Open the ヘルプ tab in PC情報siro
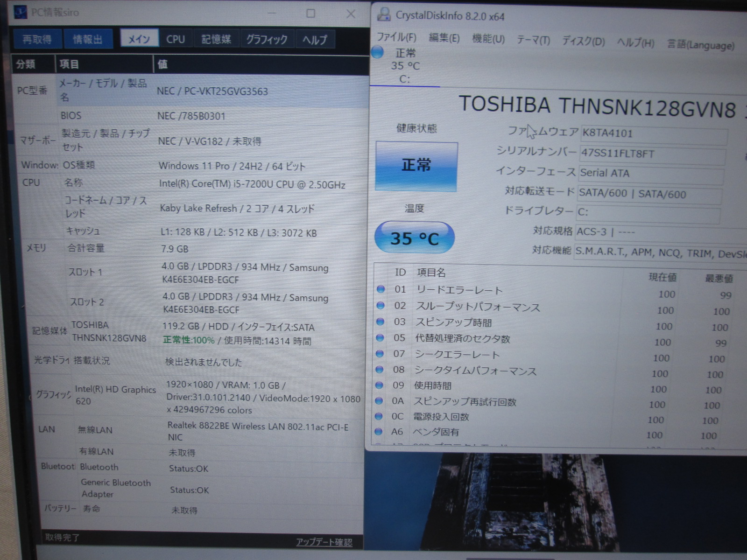 (x=315, y=40)
